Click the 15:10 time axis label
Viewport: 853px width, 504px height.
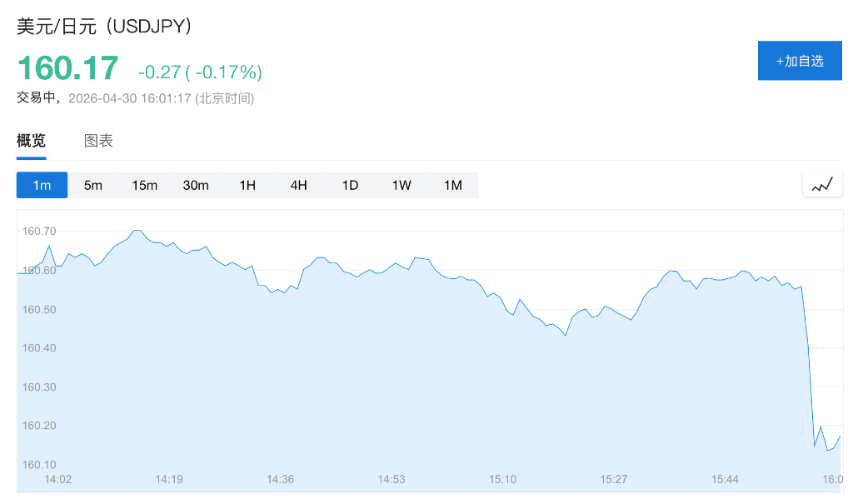[502, 479]
